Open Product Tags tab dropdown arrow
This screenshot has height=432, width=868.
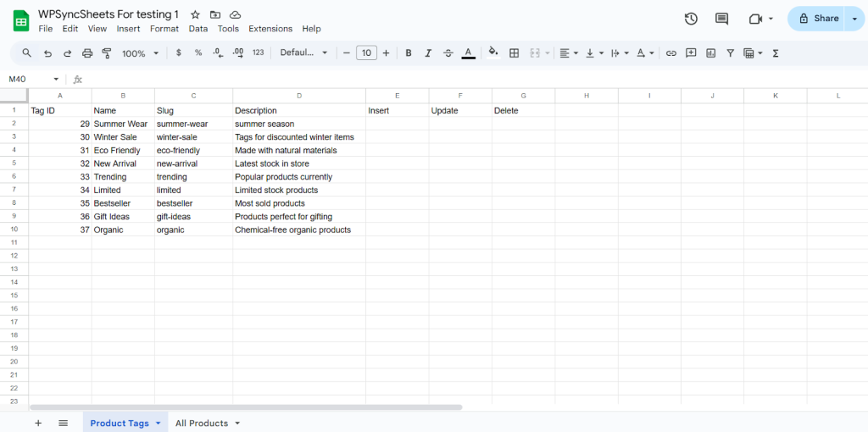click(x=158, y=424)
